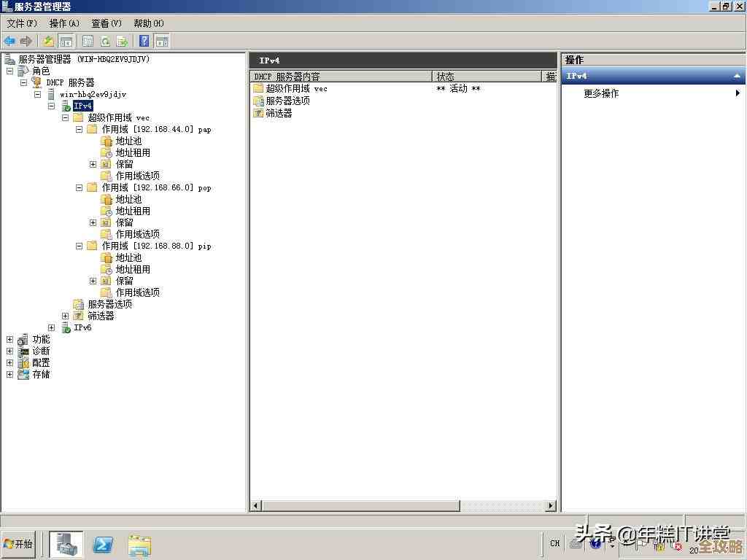Open the 查看(V) menu
Image resolution: width=747 pixels, height=560 pixels.
pyautogui.click(x=106, y=23)
